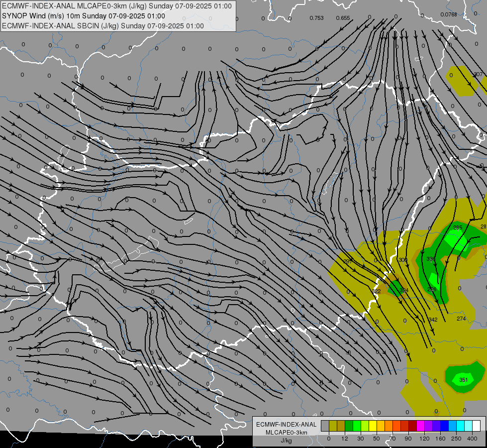Image resolution: width=487 pixels, height=448 pixels.
Task: Pick the lime yellow-green legend swatch
Action: 365,426
